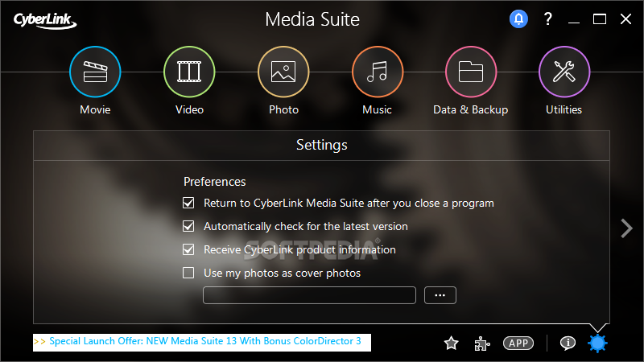Click the cover photos folder path field
Screen dimensions: 644x362
click(309, 295)
